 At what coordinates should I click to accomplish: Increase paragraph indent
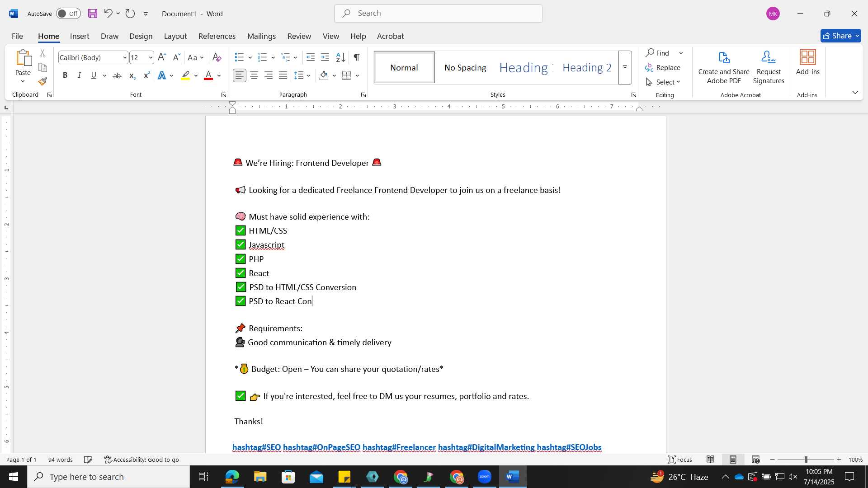pyautogui.click(x=325, y=57)
